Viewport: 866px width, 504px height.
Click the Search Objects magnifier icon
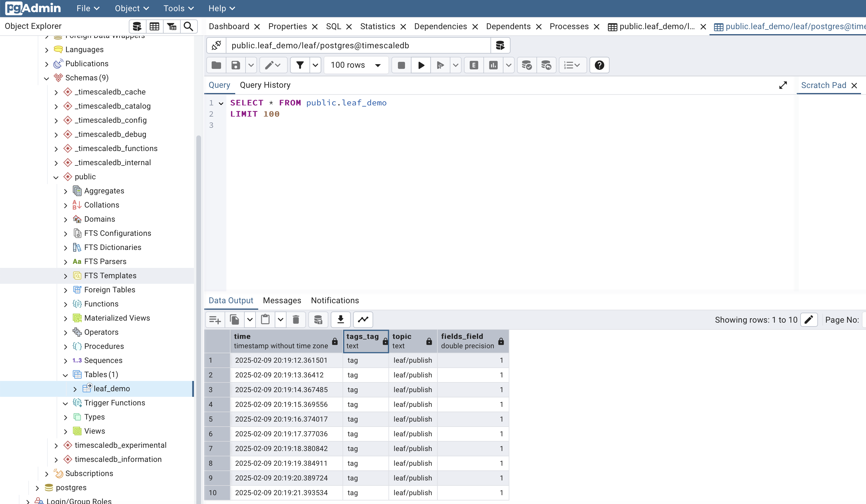(188, 26)
